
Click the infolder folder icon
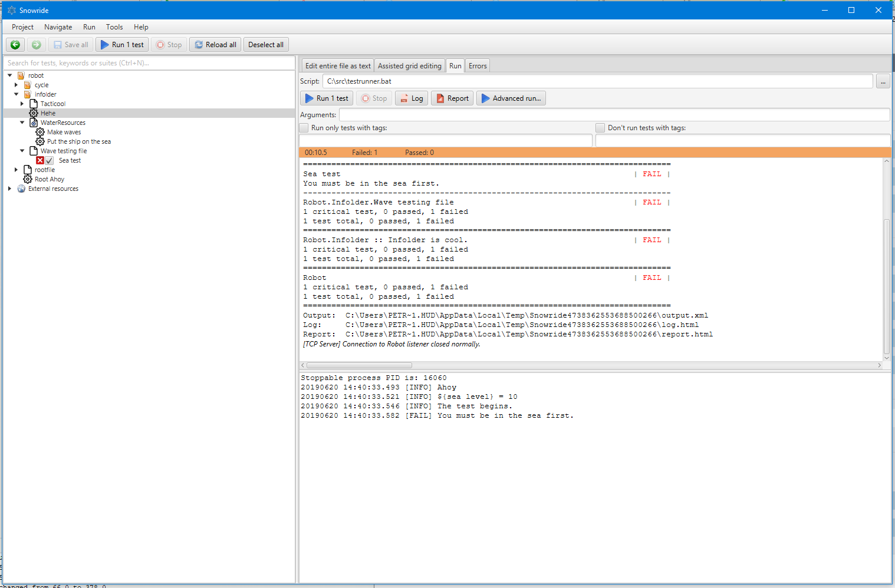click(27, 94)
